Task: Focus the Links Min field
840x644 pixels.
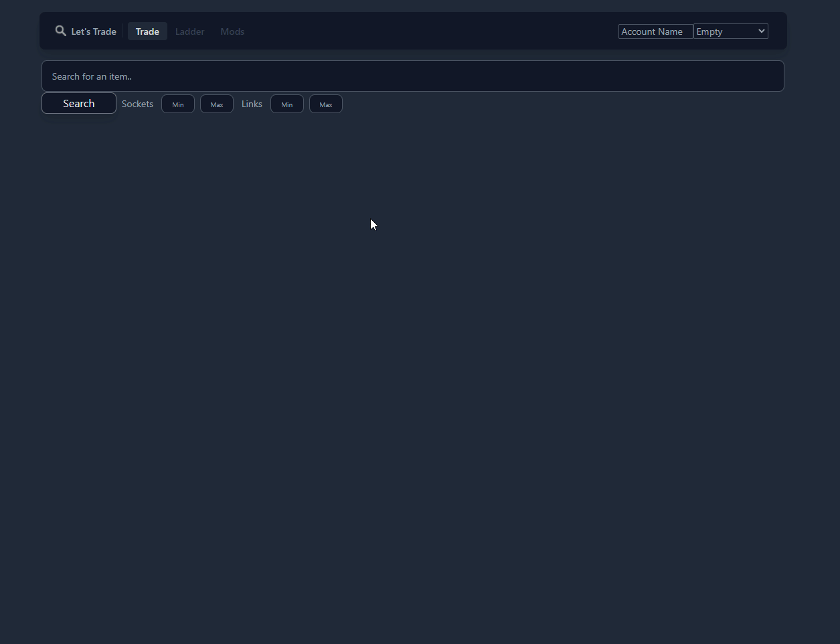Action: pos(287,104)
